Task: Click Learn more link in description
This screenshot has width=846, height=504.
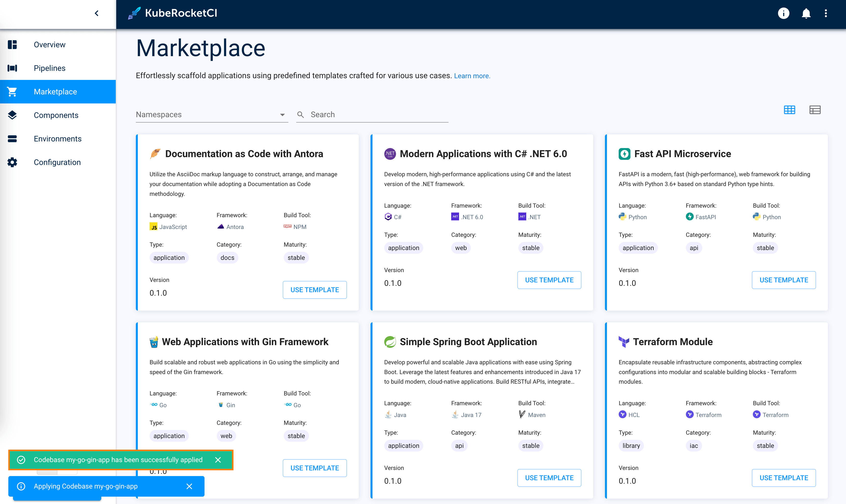Action: pos(472,75)
